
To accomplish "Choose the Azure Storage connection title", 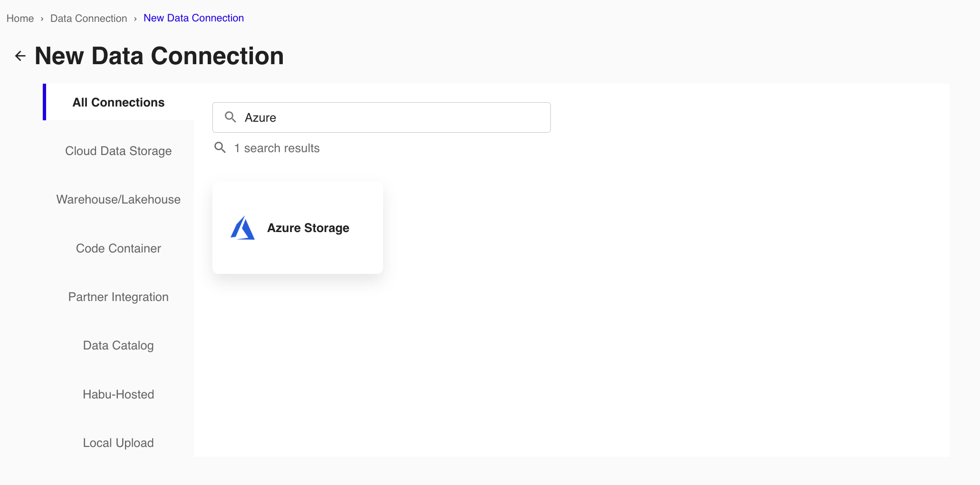I will (308, 228).
